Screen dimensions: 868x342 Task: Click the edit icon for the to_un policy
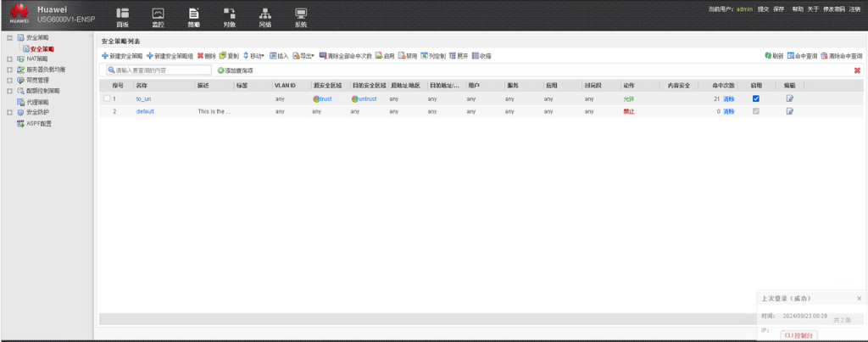790,99
